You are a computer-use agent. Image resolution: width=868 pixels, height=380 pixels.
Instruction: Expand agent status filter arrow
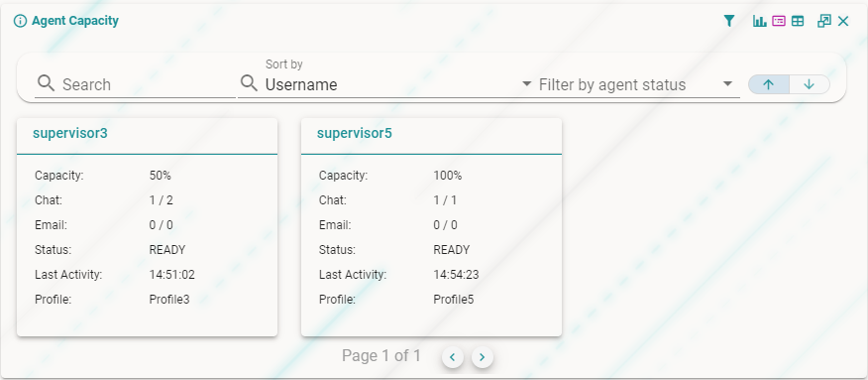pos(728,84)
